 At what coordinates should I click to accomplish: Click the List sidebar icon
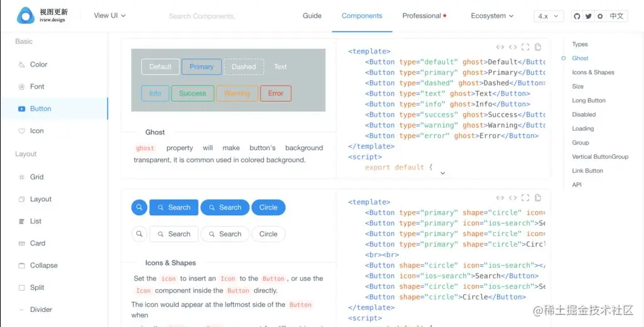pyautogui.click(x=22, y=221)
